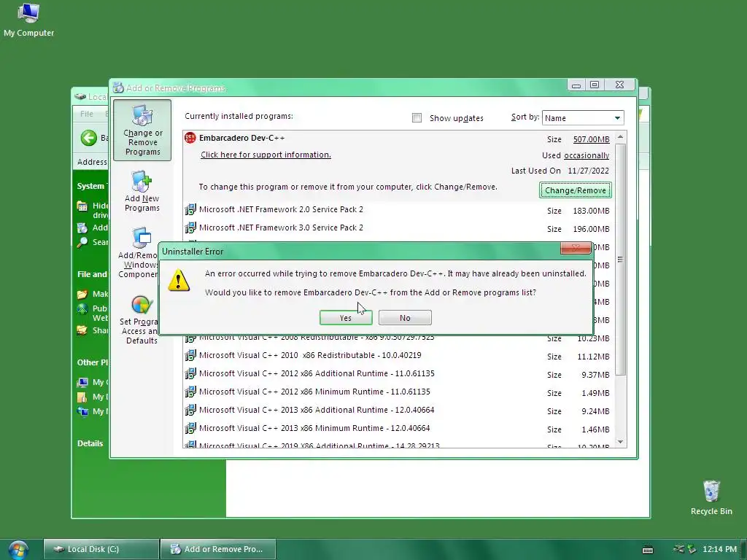Click the program list scroll up arrow
Viewport: 747px width, 560px height.
[x=620, y=137]
